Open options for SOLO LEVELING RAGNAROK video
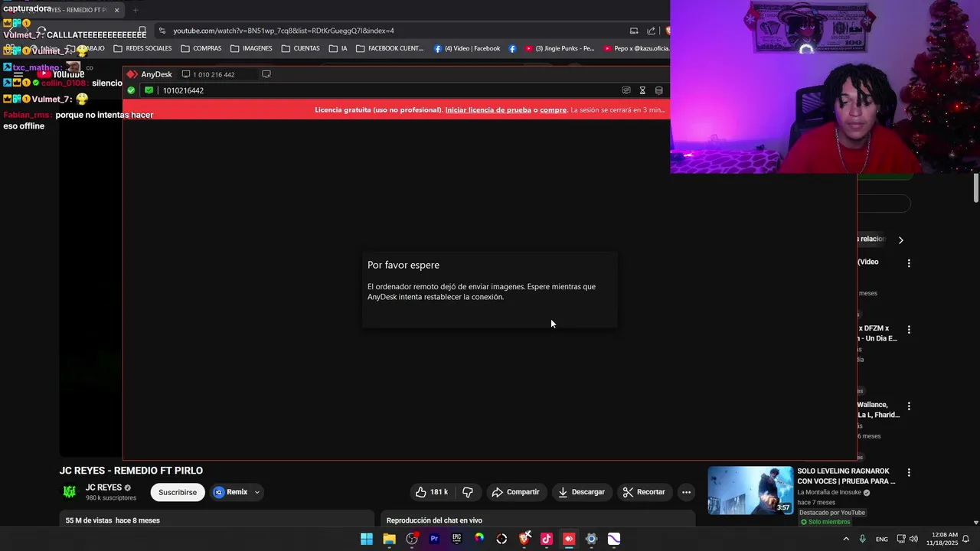980x551 pixels. click(x=909, y=473)
